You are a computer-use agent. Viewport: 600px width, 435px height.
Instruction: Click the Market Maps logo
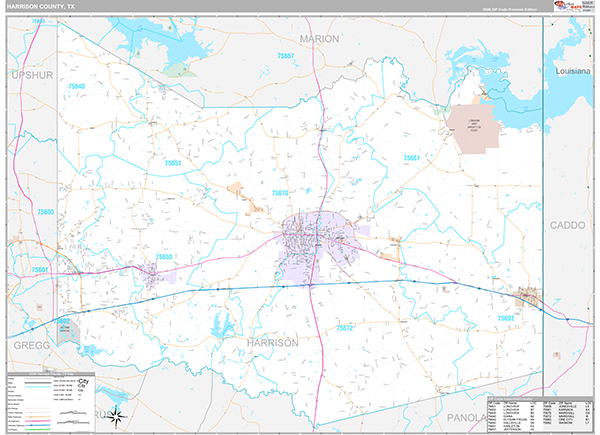pos(568,6)
